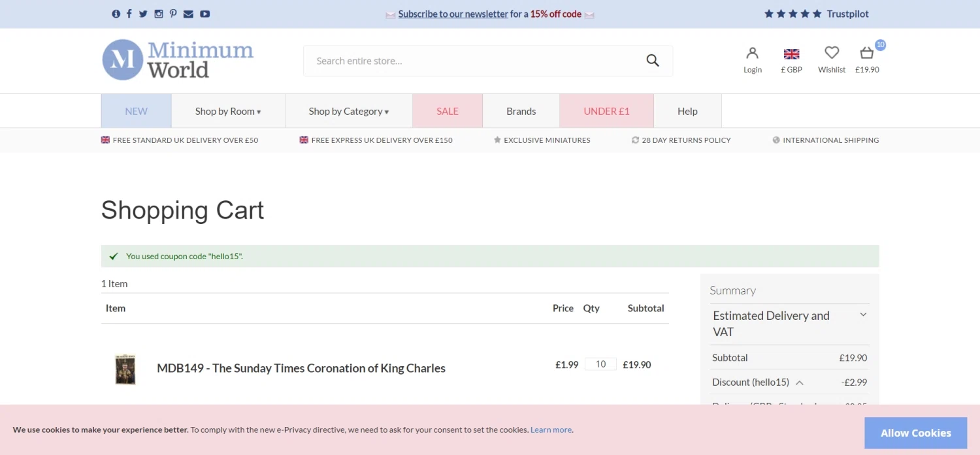Expand the Shop by Room menu
Screen dimensions: 980x455
point(228,111)
